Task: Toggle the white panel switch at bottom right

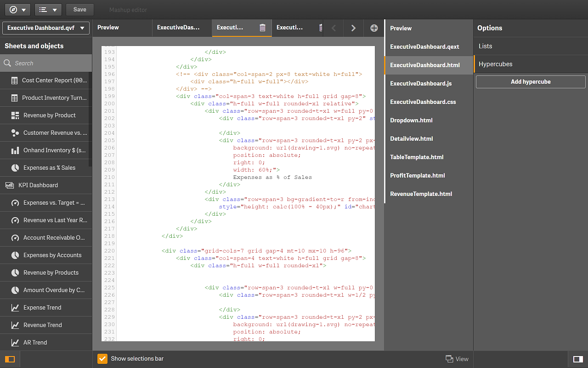Action: click(x=578, y=359)
